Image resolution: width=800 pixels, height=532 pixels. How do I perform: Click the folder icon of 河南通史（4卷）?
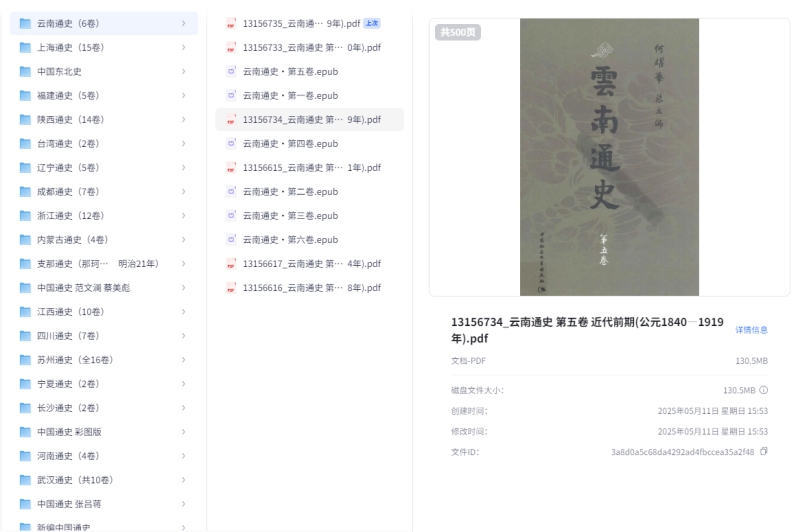pyautogui.click(x=25, y=455)
